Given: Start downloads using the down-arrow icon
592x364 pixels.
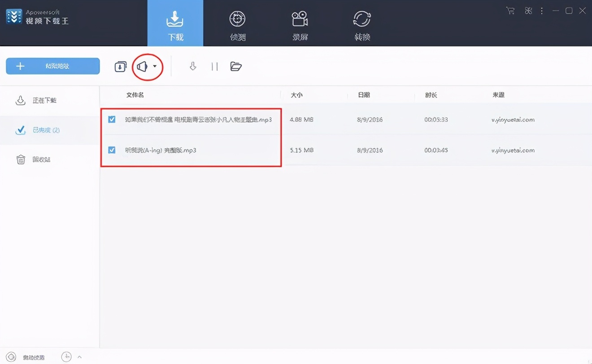Looking at the screenshot, I should point(192,66).
